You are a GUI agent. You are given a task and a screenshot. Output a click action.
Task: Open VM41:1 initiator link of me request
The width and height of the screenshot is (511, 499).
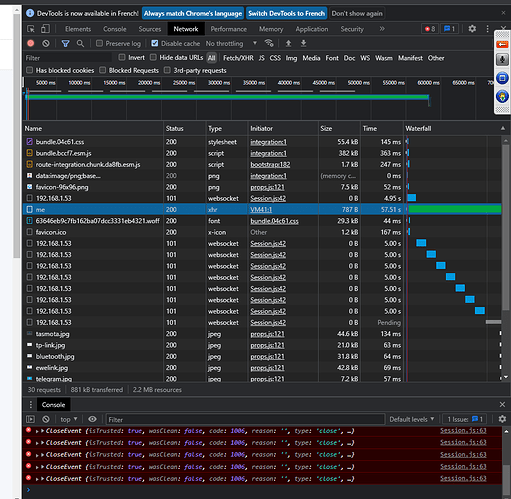(261, 210)
